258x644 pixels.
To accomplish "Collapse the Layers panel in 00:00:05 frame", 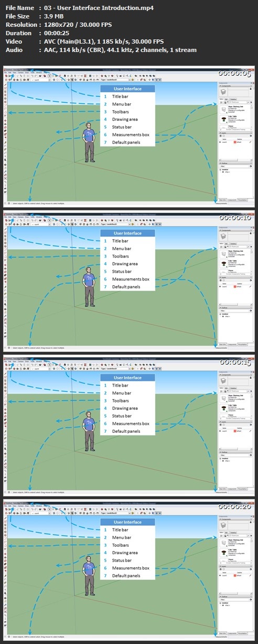I will tap(234, 132).
